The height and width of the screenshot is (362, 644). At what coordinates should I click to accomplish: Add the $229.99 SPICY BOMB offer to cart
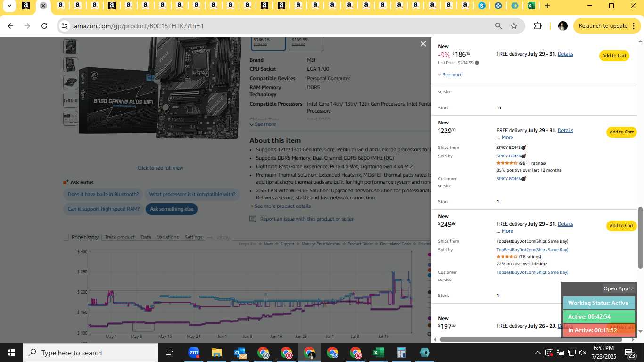point(621,132)
